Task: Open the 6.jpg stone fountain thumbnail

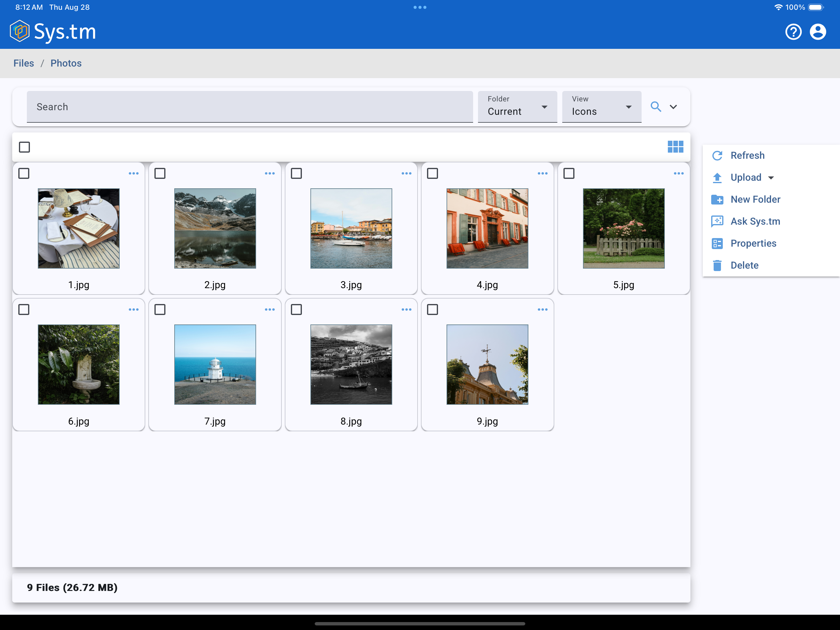Action: coord(79,364)
